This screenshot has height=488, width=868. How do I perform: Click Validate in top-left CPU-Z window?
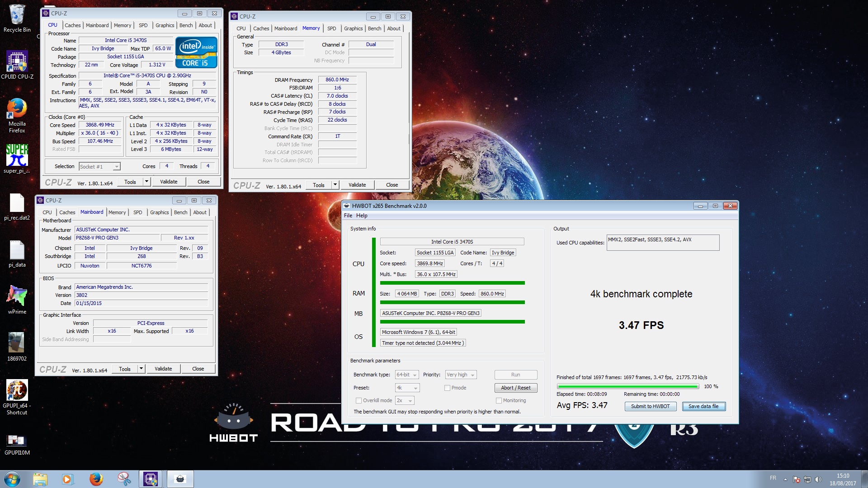169,182
